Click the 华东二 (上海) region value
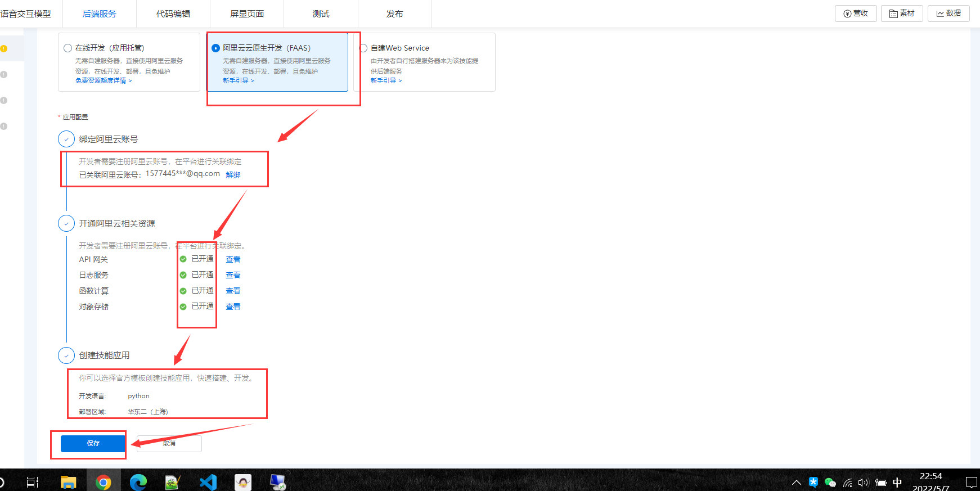Viewport: 980px width, 491px height. pyautogui.click(x=147, y=412)
